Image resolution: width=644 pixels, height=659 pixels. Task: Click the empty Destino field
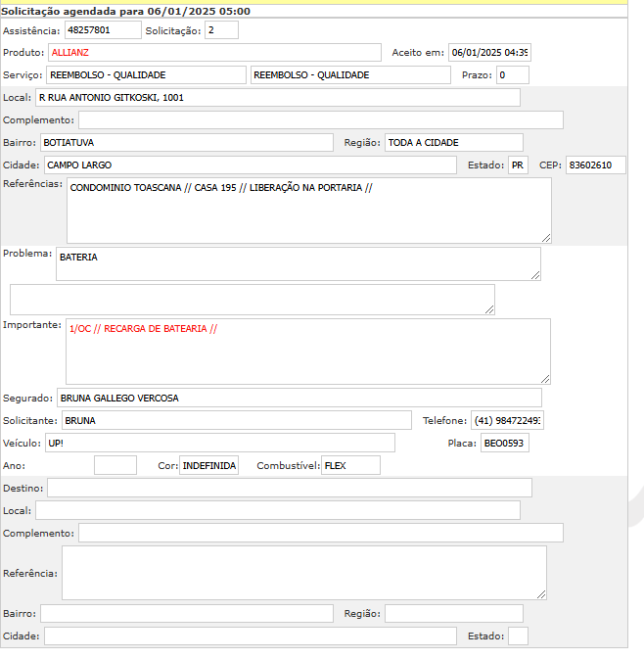point(289,488)
